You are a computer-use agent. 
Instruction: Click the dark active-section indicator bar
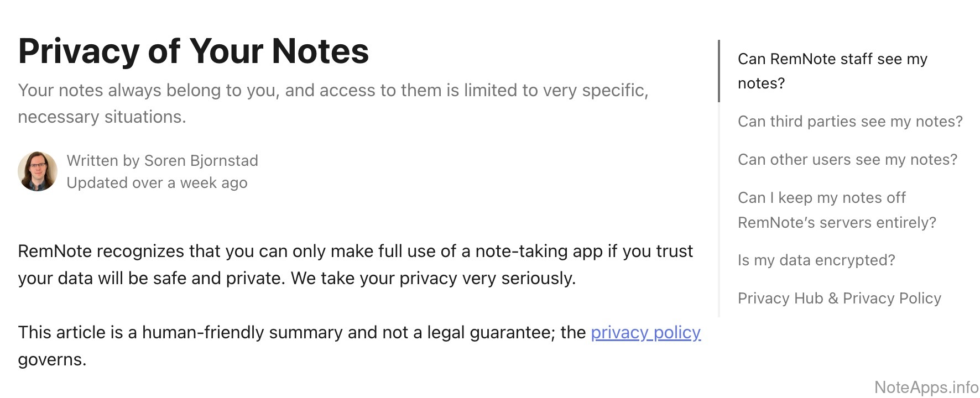click(x=719, y=71)
